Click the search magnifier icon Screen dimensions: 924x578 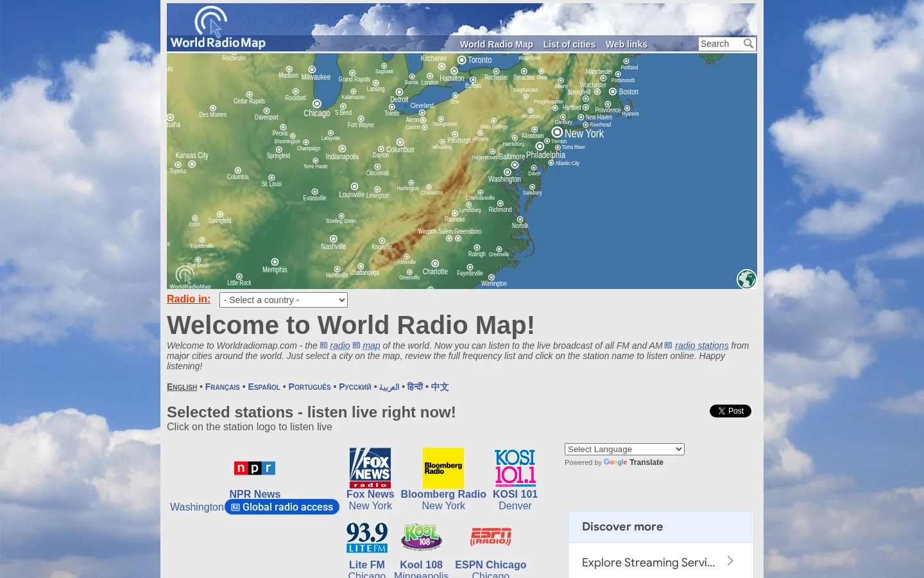click(748, 44)
